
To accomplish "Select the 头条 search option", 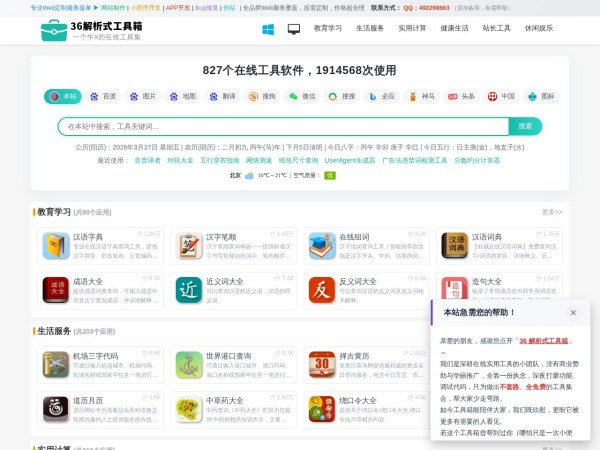I will (x=461, y=96).
